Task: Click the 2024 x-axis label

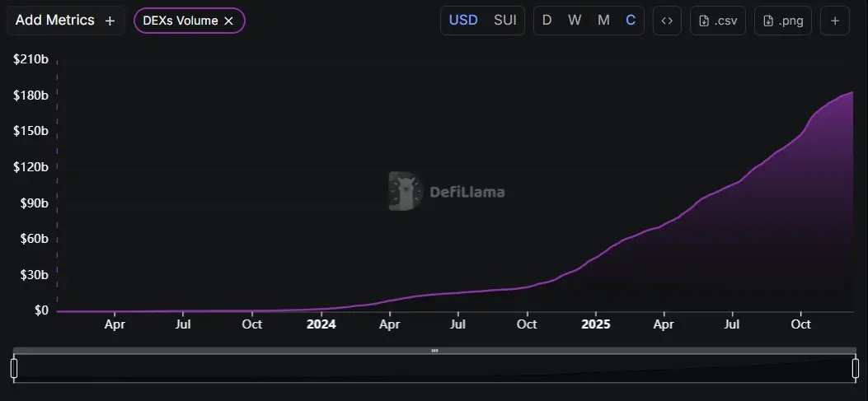Action: (x=321, y=324)
